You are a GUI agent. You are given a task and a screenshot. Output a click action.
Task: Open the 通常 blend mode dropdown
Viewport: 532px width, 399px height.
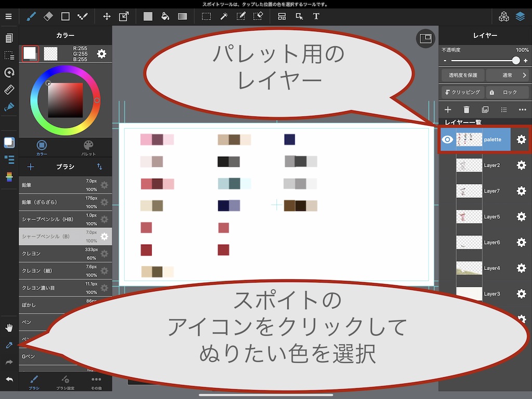pyautogui.click(x=508, y=75)
